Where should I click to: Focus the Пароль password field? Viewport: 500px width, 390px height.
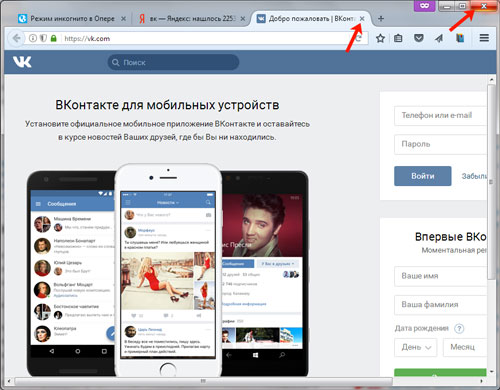tap(440, 144)
